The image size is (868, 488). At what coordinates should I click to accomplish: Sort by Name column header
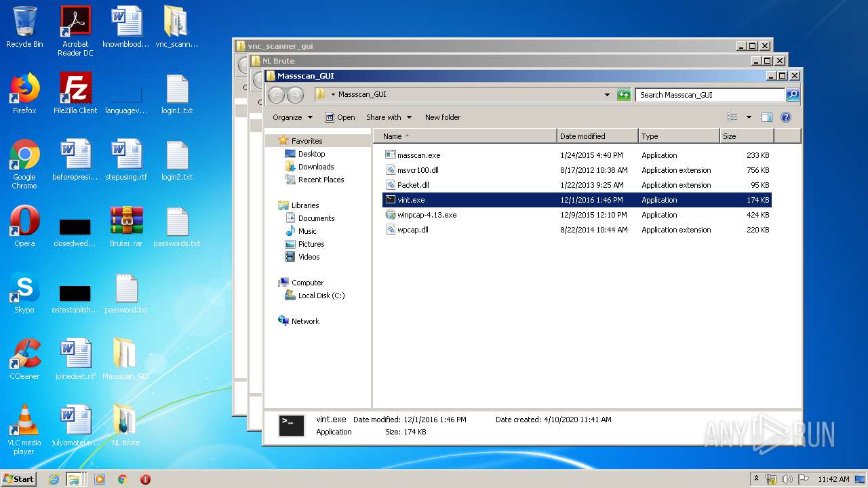point(465,136)
